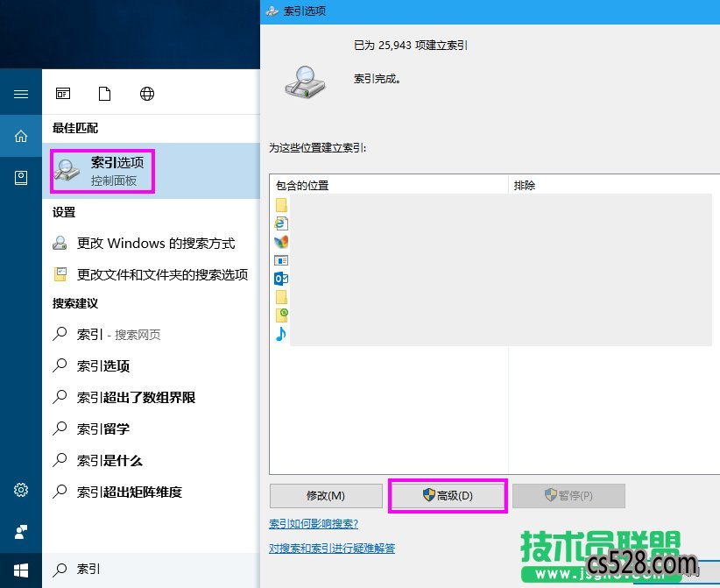
Task: Filter search results by Apps icon
Action: coord(63,94)
